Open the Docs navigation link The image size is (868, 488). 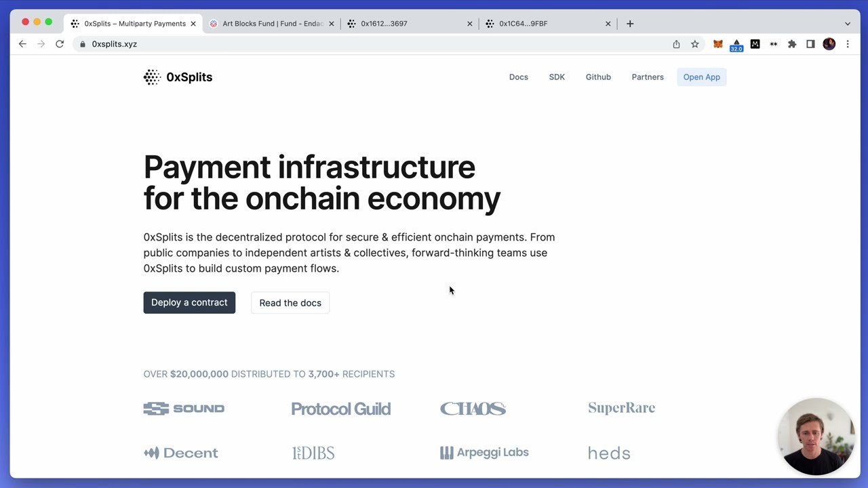(x=519, y=77)
